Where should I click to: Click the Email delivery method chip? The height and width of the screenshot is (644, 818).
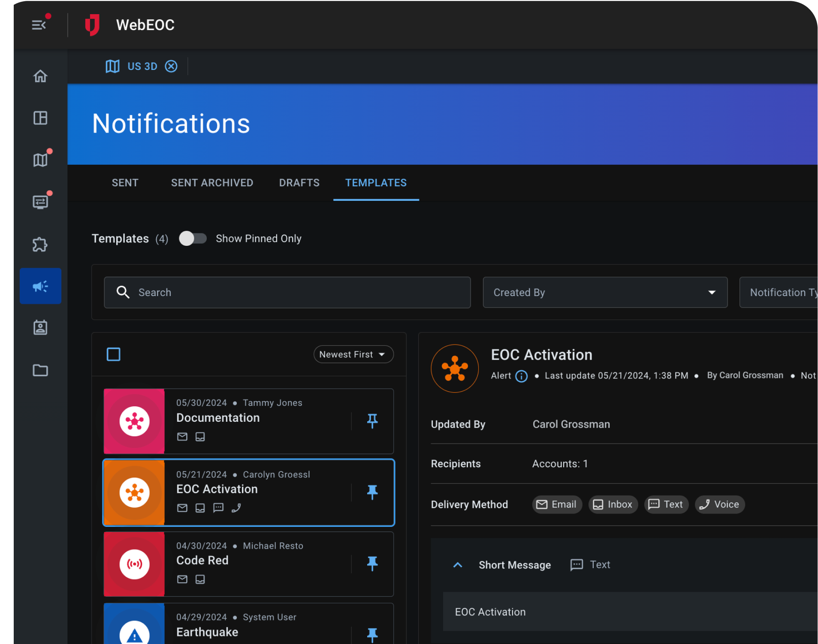(557, 505)
